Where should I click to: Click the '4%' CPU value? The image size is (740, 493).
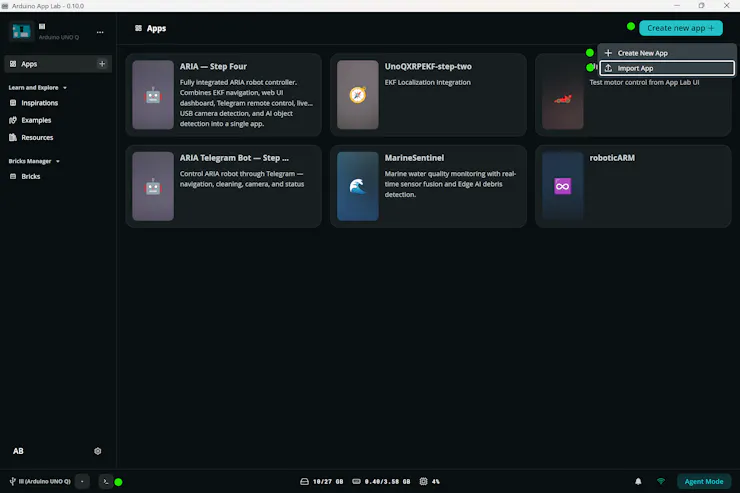click(x=436, y=482)
